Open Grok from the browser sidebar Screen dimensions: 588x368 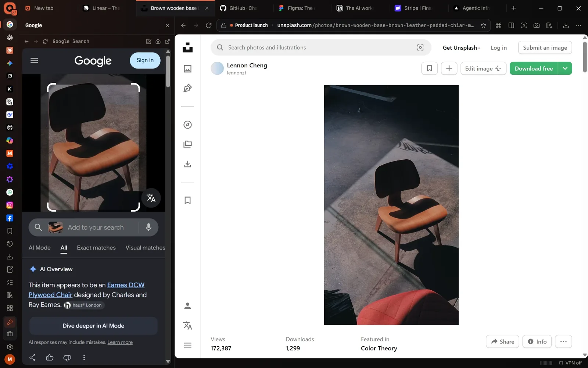[10, 76]
